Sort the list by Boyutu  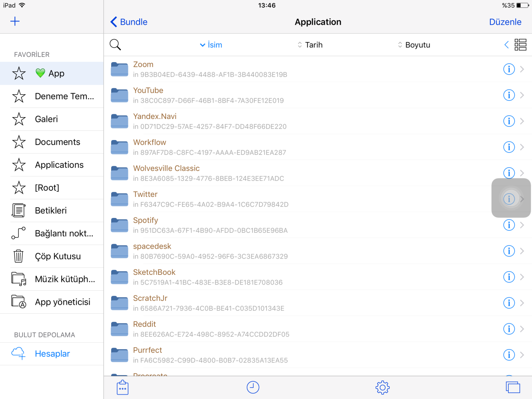(414, 45)
